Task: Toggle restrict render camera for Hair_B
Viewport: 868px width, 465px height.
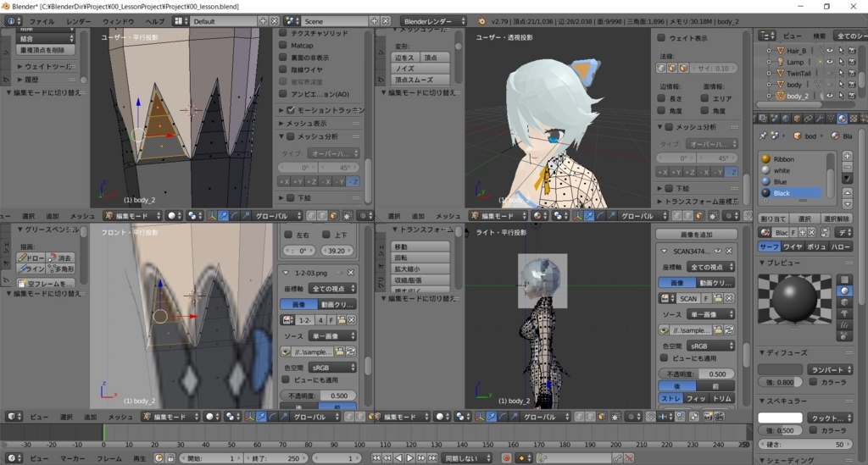Action: tap(852, 50)
